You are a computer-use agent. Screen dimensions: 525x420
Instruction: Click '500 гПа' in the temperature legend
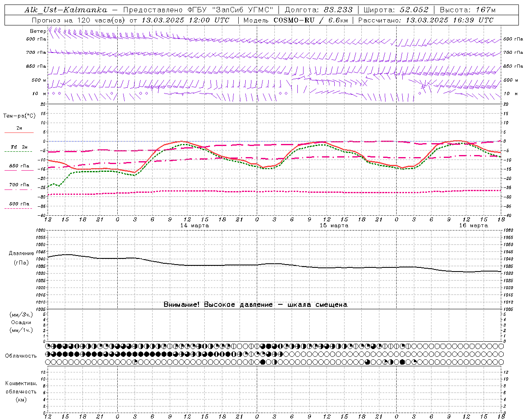tap(19, 204)
